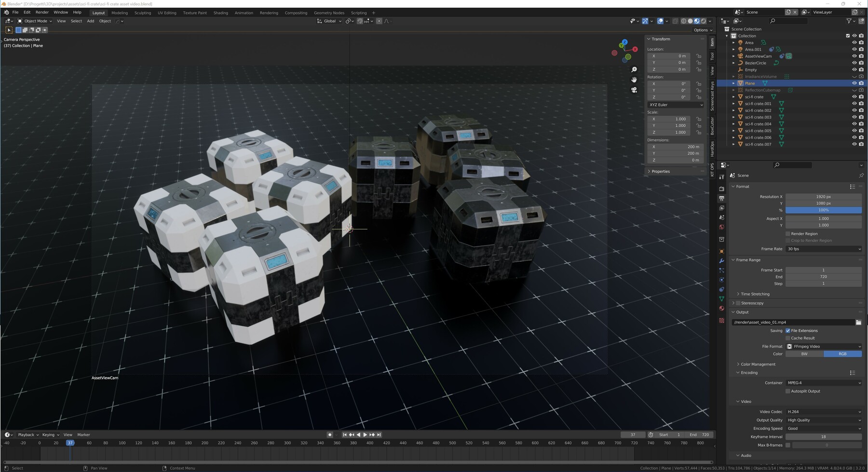Viewport: 868px width, 472px height.
Task: Select RGB color output mode
Action: (842, 353)
